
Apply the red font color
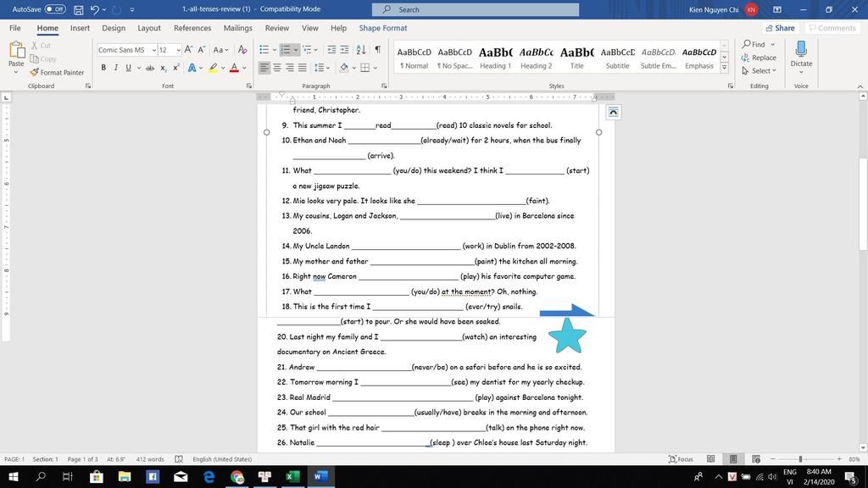tap(234, 68)
